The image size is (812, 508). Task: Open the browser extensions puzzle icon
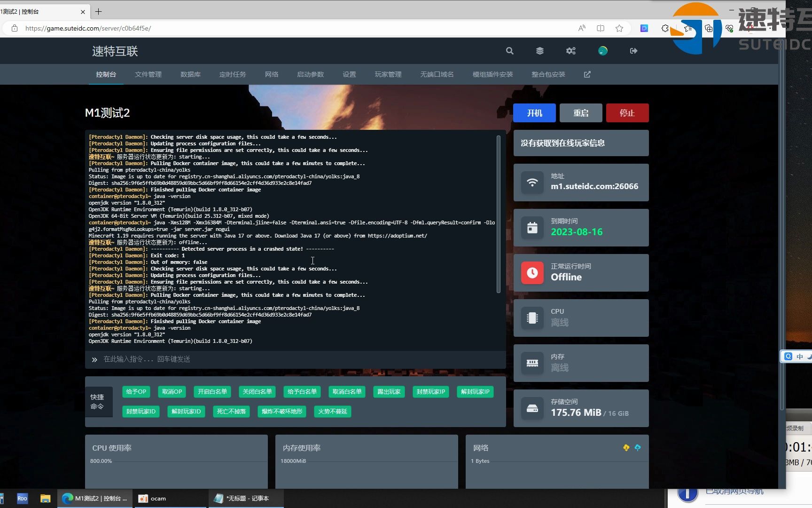(665, 28)
